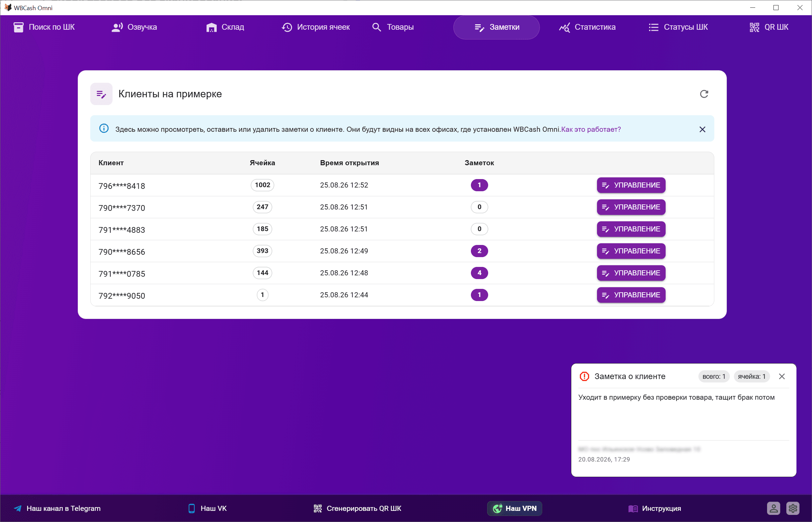
Task: Click the info icon in the banner
Action: coord(104,128)
